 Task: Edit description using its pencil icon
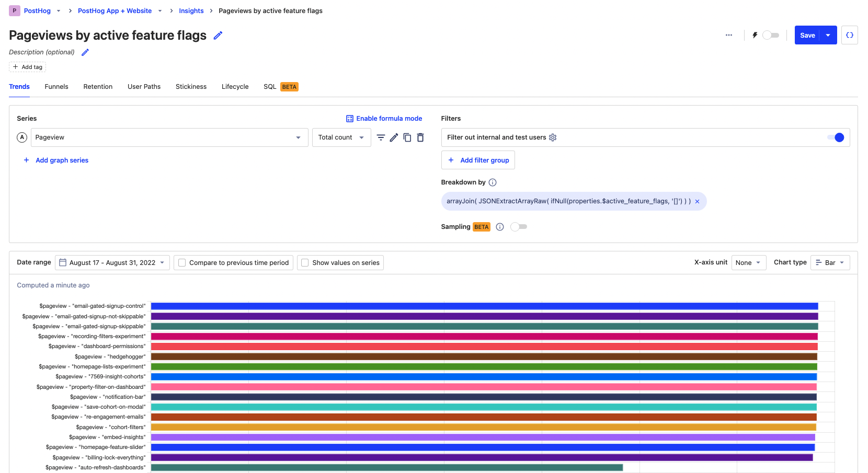pos(85,52)
